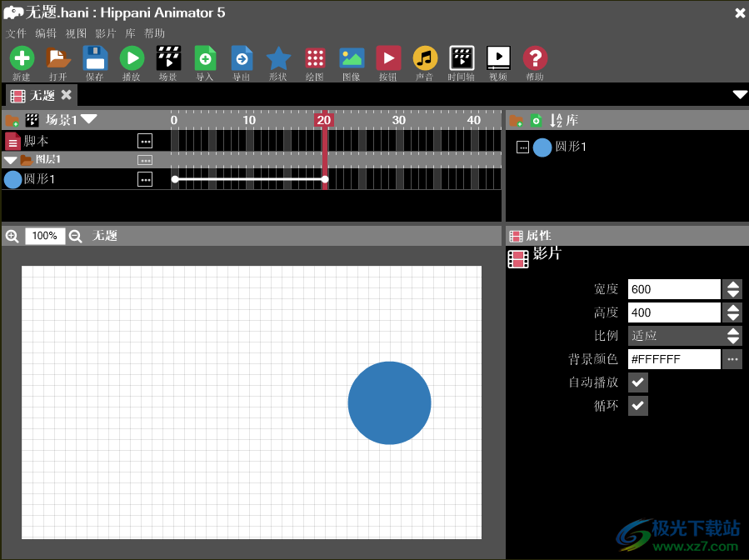Screen dimensions: 749x560
Task: Open the 编辑 (Edit) menu
Action: (x=46, y=33)
